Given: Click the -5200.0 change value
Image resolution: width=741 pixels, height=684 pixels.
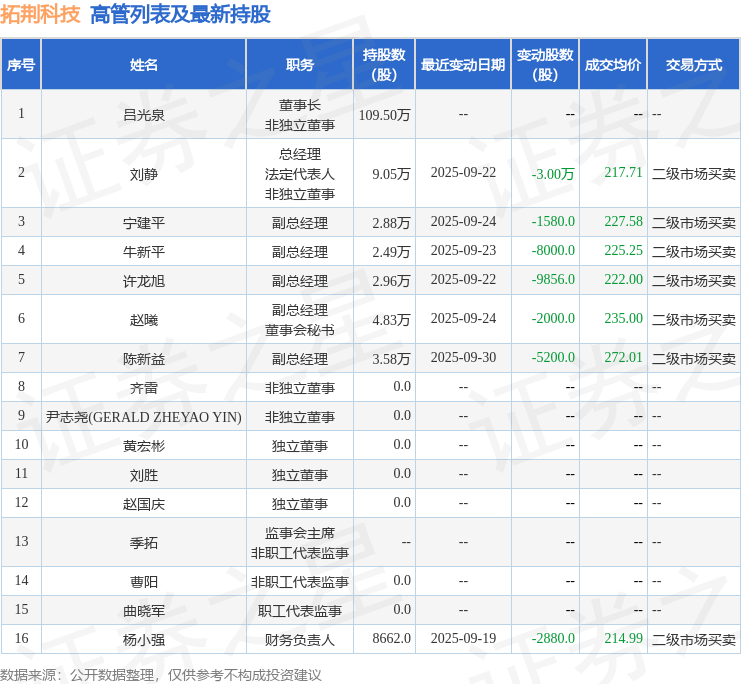Looking at the screenshot, I should (553, 358).
